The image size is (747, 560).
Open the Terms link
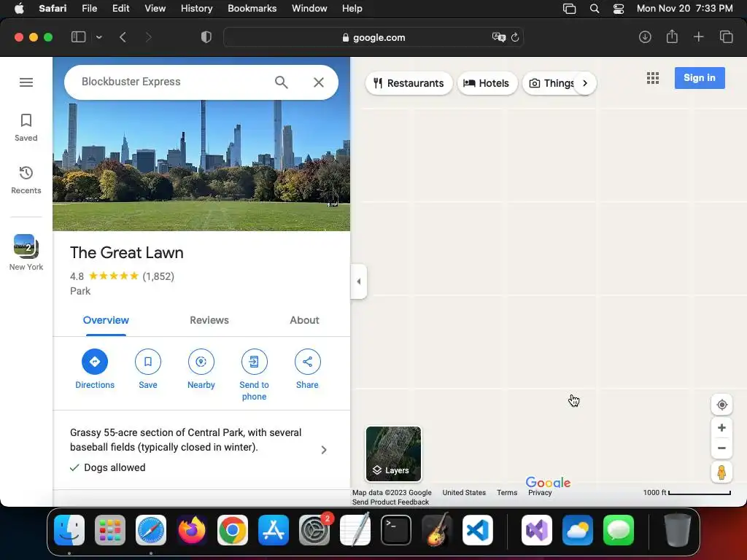pyautogui.click(x=507, y=493)
